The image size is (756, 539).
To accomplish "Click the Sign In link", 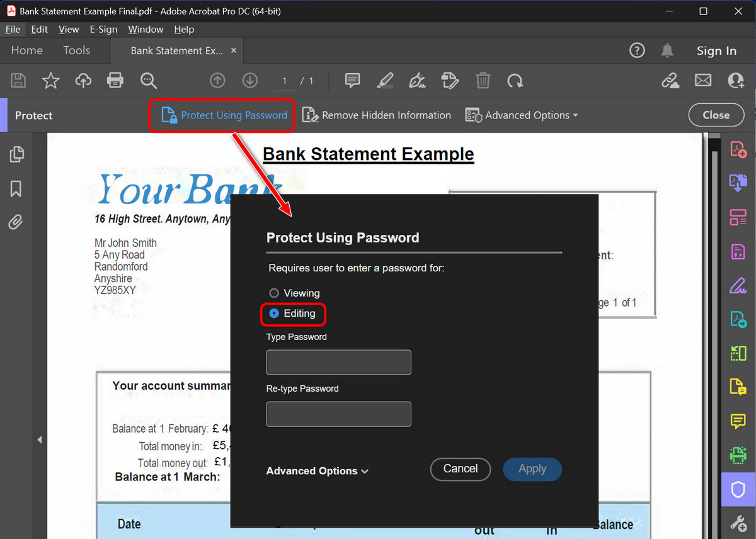I will coord(716,50).
